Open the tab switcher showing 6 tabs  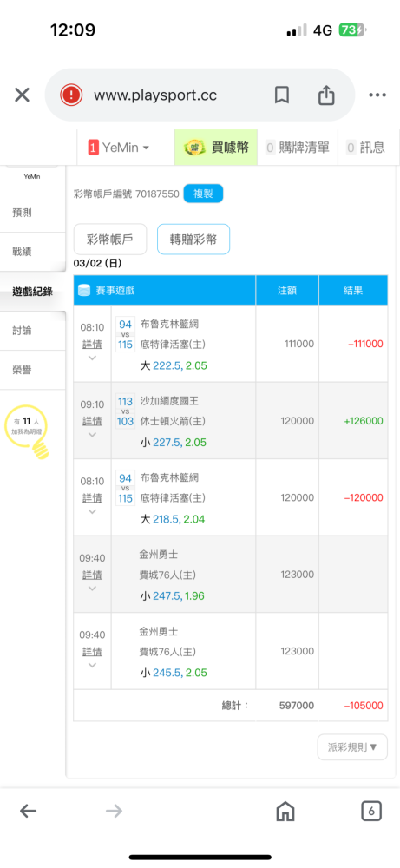coord(371,812)
